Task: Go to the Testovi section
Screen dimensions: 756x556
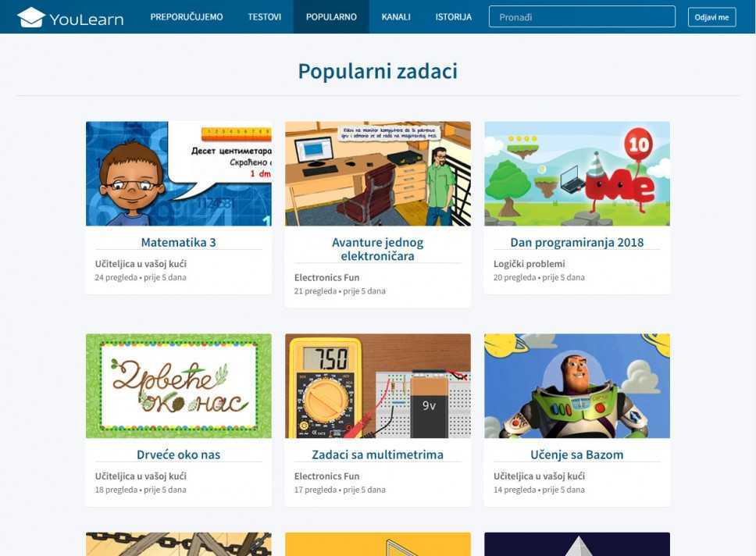Action: point(264,17)
